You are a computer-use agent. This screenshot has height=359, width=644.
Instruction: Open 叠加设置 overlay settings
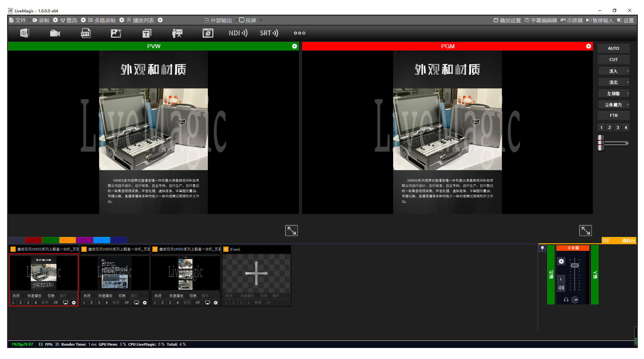[x=507, y=20]
